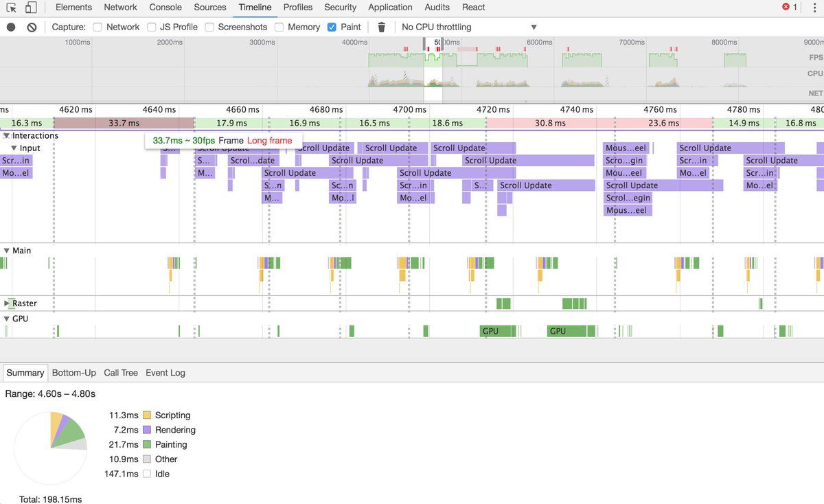This screenshot has width=824, height=504.
Task: Tick the Screenshots capture checkbox
Action: tap(209, 27)
